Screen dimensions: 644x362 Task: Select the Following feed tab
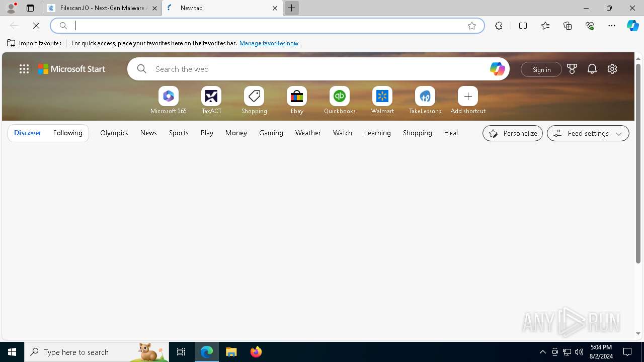tap(67, 133)
